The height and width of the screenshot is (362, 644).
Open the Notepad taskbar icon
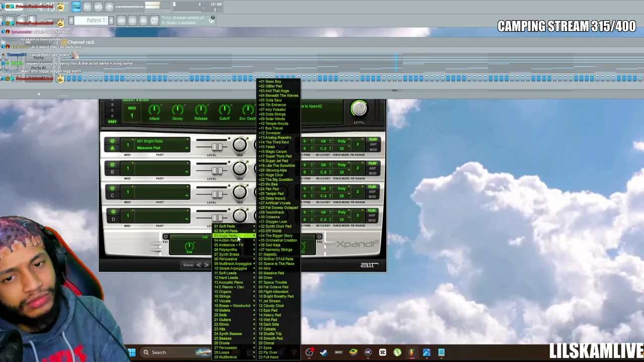coord(441,352)
